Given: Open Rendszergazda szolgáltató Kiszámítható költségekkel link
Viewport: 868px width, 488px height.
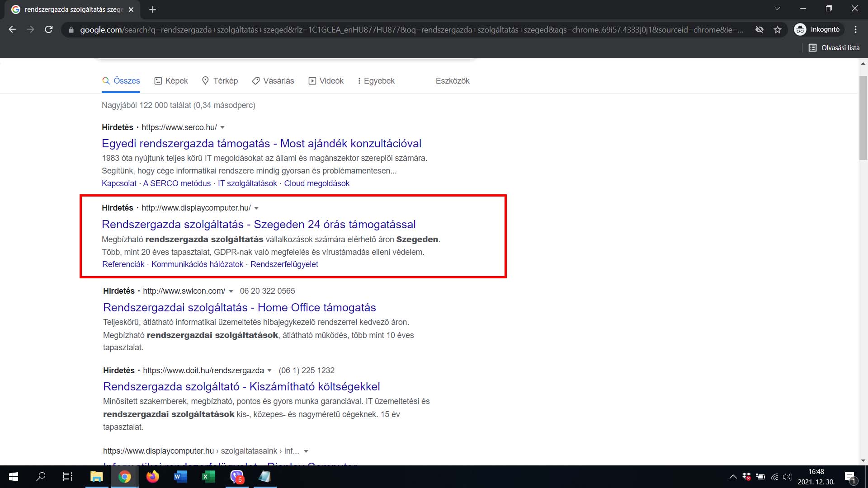Looking at the screenshot, I should pos(241,387).
